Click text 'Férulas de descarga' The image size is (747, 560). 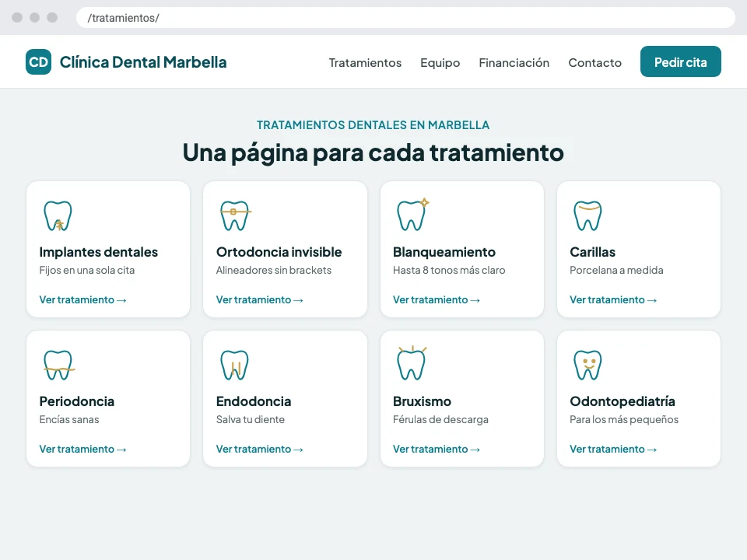[440, 419]
